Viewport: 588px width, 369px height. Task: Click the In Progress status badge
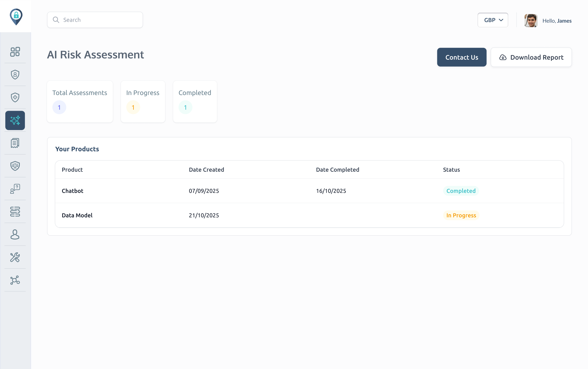coord(461,215)
